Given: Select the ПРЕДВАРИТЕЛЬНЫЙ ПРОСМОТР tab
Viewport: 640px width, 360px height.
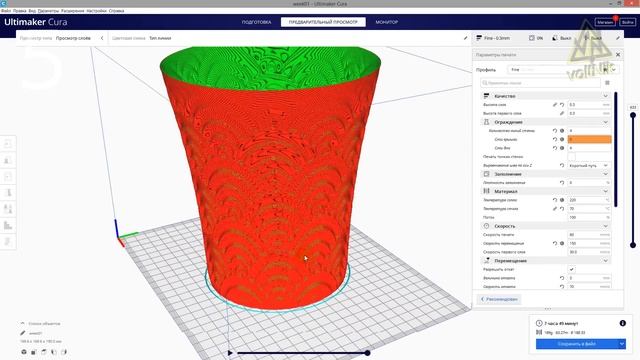Looking at the screenshot, I should point(323,22).
